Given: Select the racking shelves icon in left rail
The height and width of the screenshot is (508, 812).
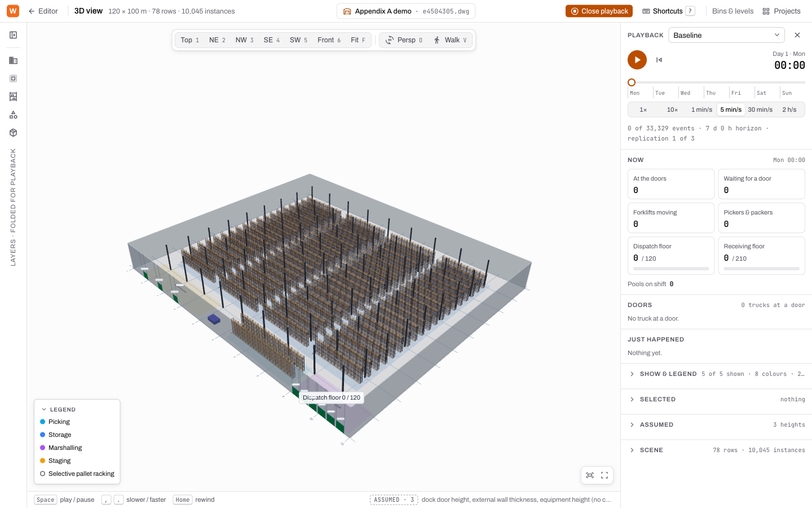Looking at the screenshot, I should [13, 97].
